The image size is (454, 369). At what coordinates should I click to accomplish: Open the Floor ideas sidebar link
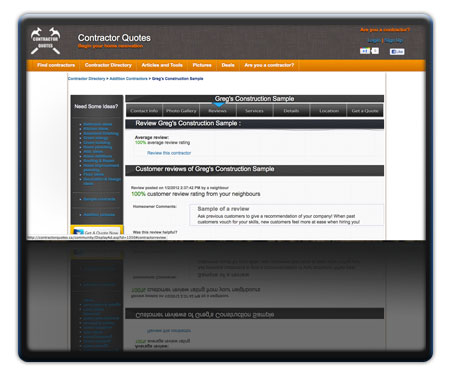pyautogui.click(x=94, y=174)
